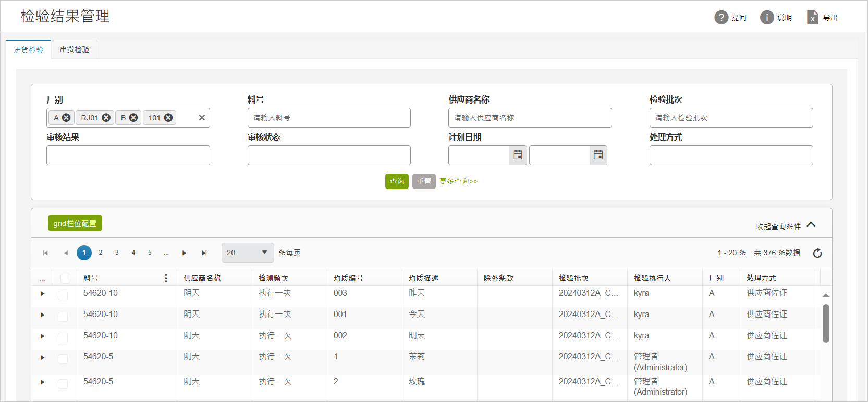Screen dimensions: 868x402
Task: Toggle the select-all header checkbox
Action: [x=65, y=279]
